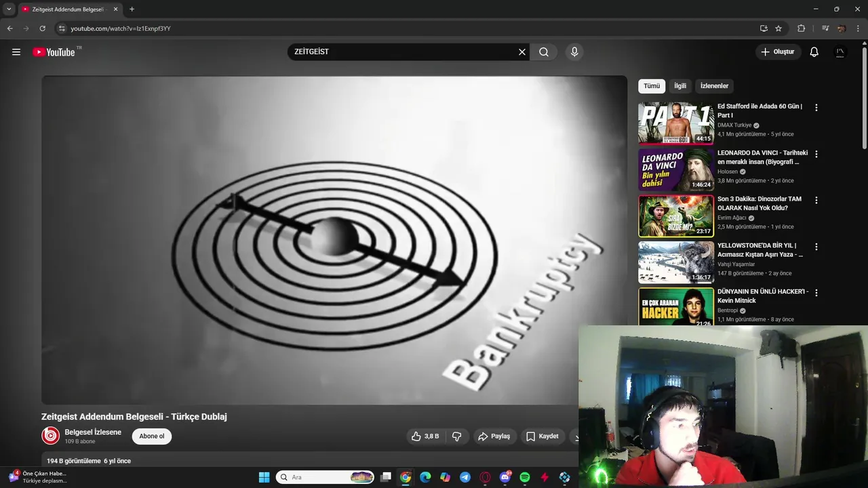Dislike the video with thumbs down
Viewport: 868px width, 488px height.
pyautogui.click(x=456, y=436)
